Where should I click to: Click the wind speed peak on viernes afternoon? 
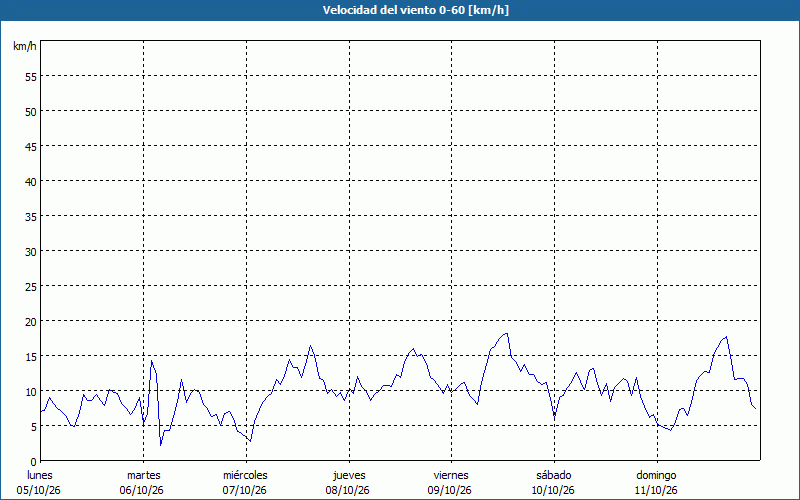coord(506,334)
